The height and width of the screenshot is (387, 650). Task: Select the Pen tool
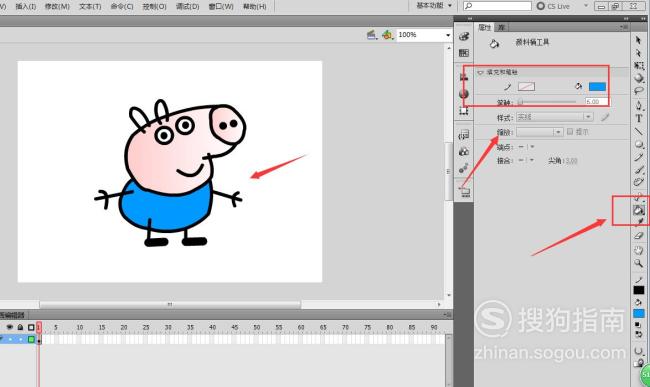(x=638, y=105)
